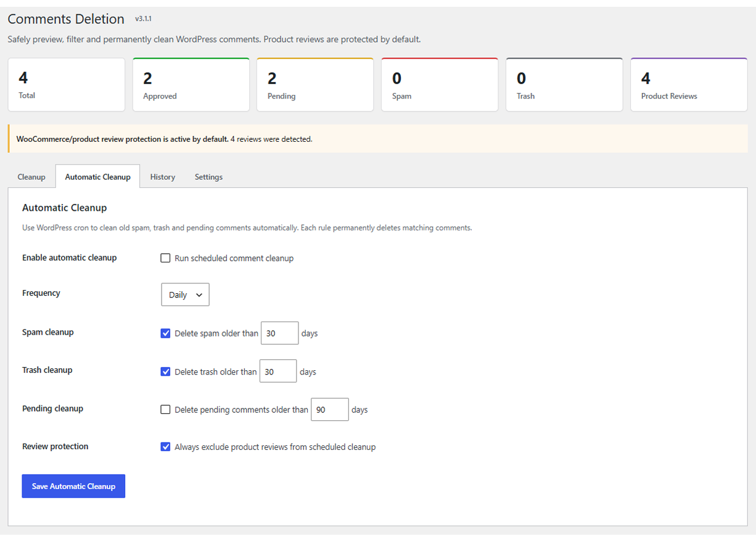Viewport: 756px width, 544px height.
Task: Click the Automatic Cleanup section heading
Action: 64,208
